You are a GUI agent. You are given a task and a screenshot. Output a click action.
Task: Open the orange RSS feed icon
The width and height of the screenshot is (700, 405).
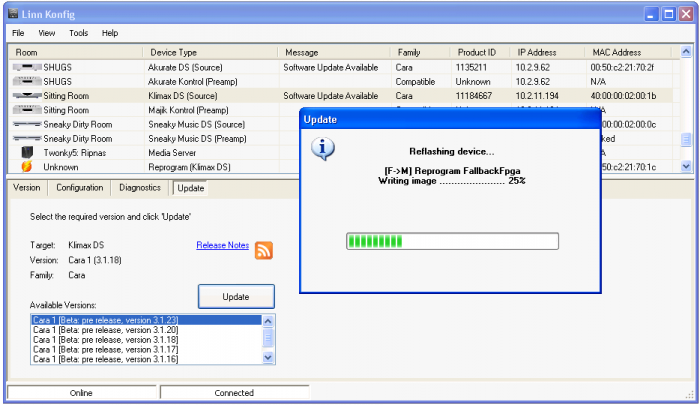coord(264,251)
